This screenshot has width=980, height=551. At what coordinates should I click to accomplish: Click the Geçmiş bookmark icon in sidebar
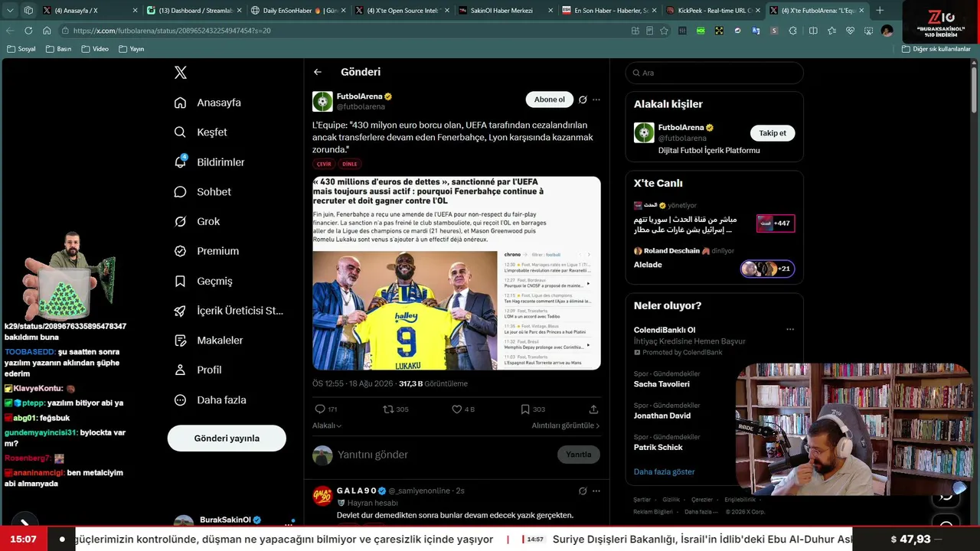[181, 281]
